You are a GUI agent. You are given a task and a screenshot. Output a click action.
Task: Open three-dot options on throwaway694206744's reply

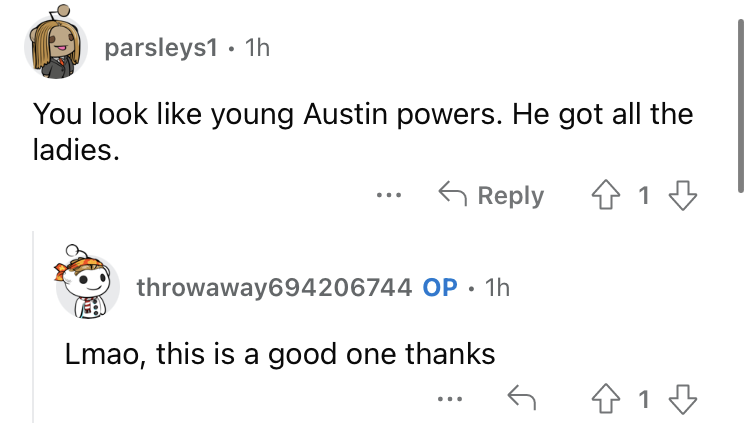point(450,399)
